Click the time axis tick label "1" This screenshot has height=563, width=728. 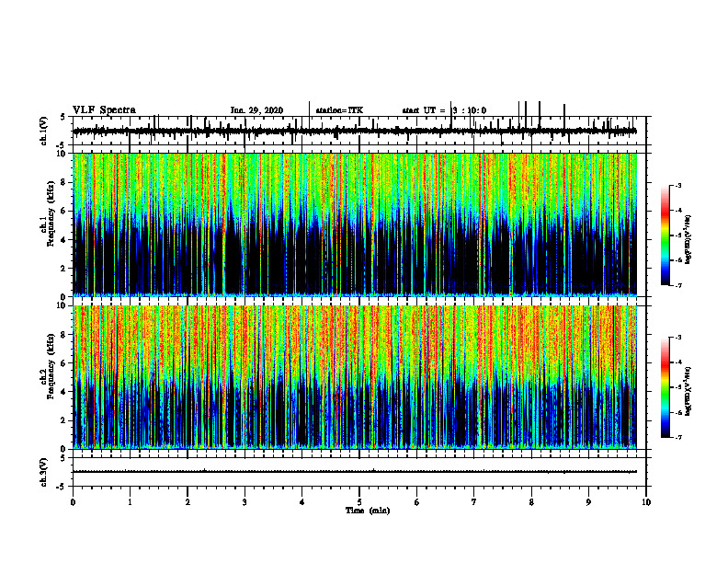(130, 502)
